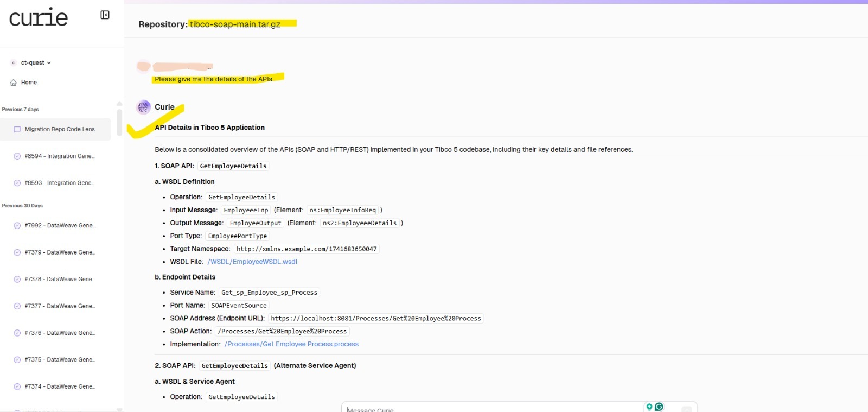The height and width of the screenshot is (412, 868).
Task: Click the EmployeeeInp input message tag
Action: 246,210
